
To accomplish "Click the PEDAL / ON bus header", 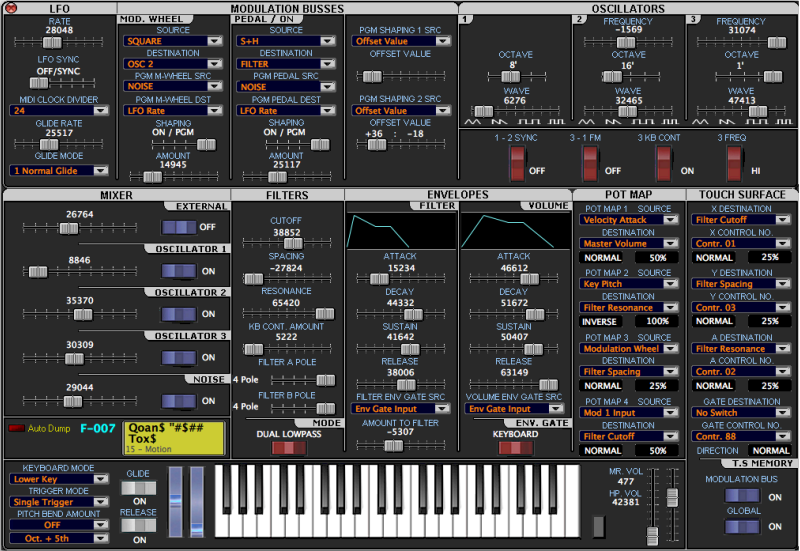I will pos(262,19).
